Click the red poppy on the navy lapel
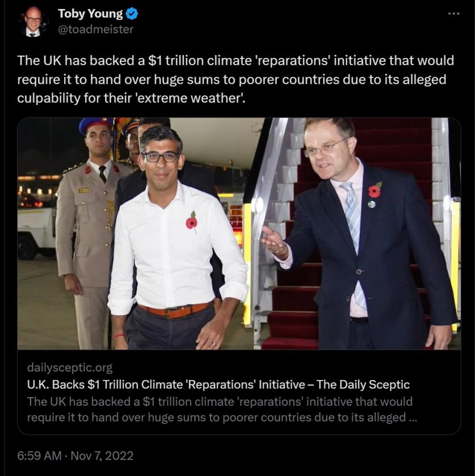Viewport: 475px width, 476px height. [375, 191]
